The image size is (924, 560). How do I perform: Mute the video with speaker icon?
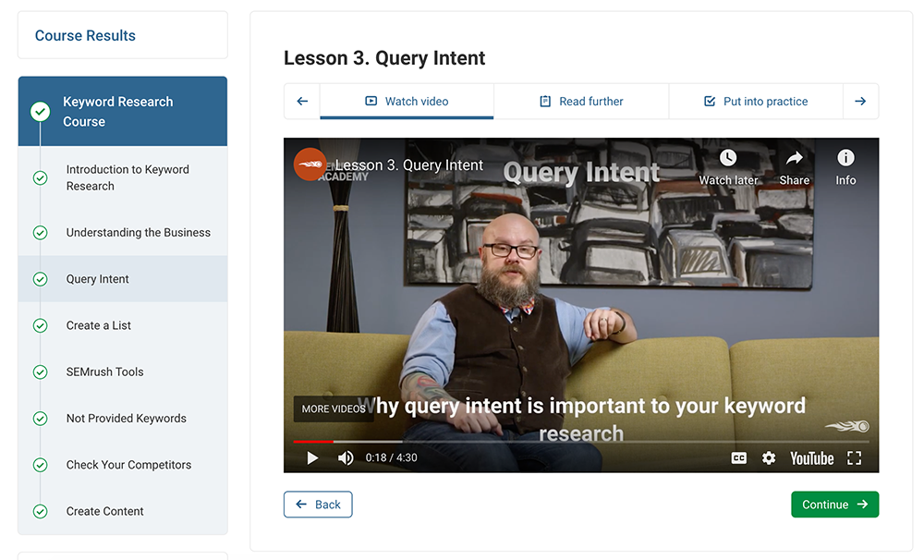point(346,458)
